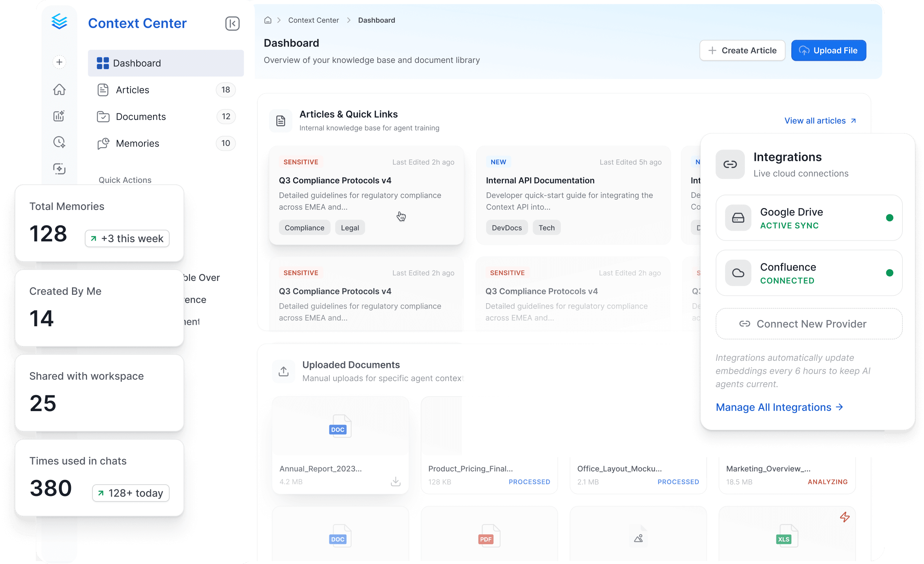The width and height of the screenshot is (924, 564).
Task: Open Memories in the sidebar menu
Action: 166,143
